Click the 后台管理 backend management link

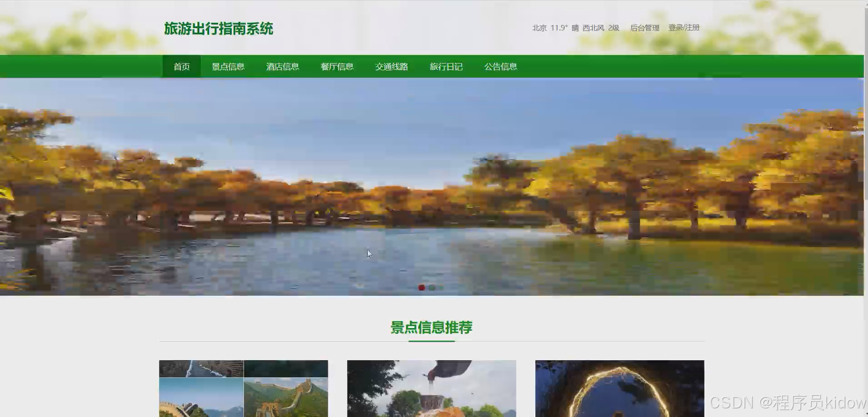[x=645, y=28]
